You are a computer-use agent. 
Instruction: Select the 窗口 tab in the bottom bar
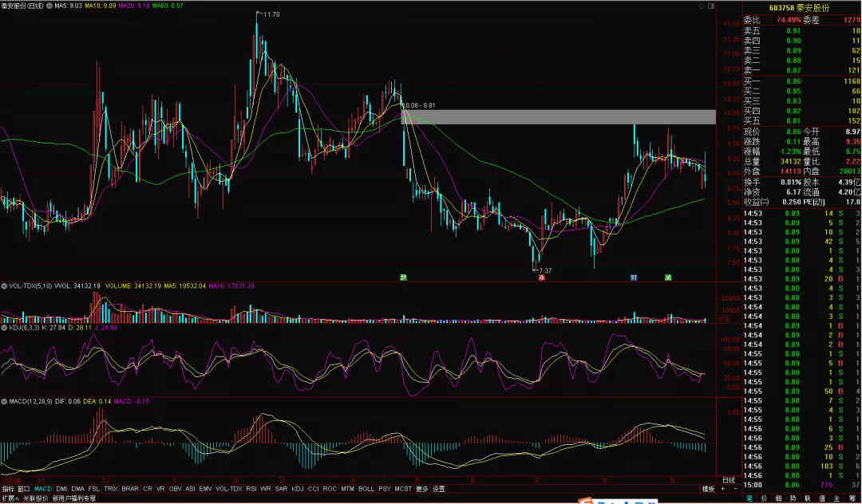pyautogui.click(x=24, y=489)
